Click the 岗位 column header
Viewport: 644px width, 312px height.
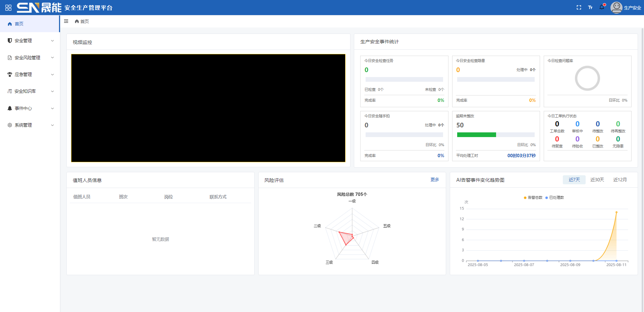[168, 197]
